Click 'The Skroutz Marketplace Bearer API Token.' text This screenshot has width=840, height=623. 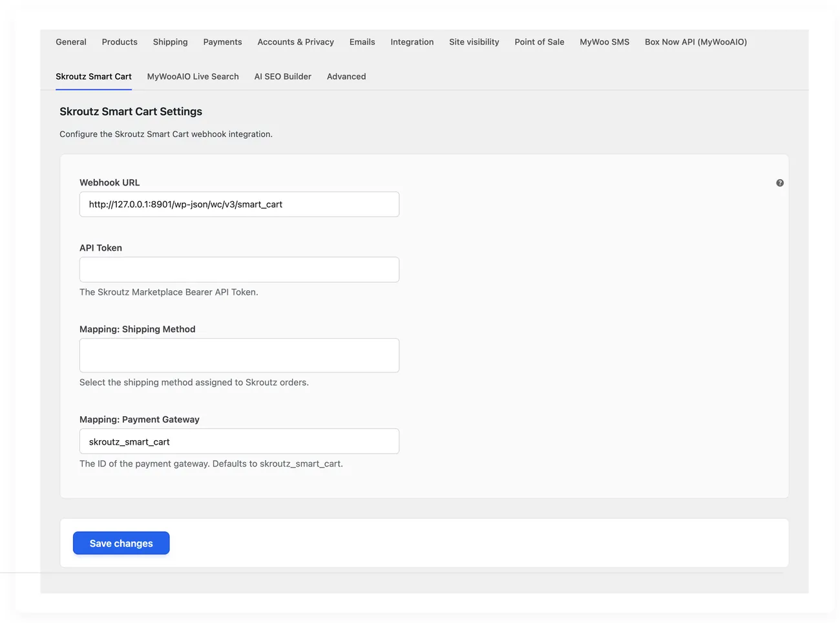point(169,292)
